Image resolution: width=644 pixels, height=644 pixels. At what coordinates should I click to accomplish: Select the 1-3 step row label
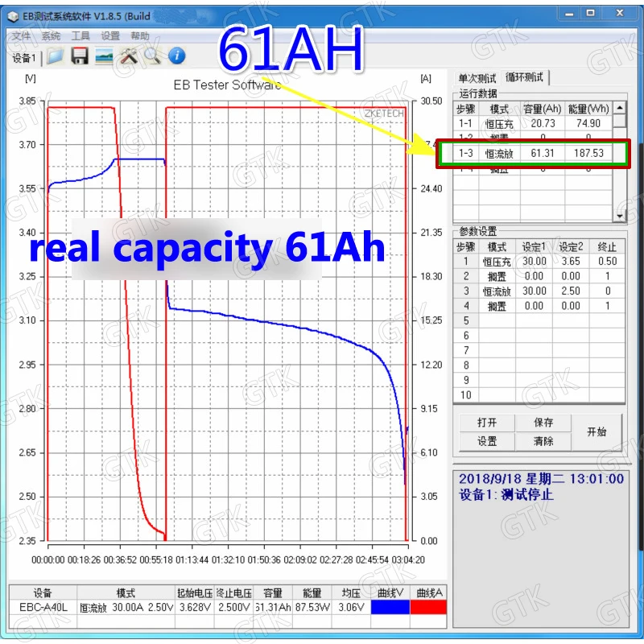(x=466, y=153)
